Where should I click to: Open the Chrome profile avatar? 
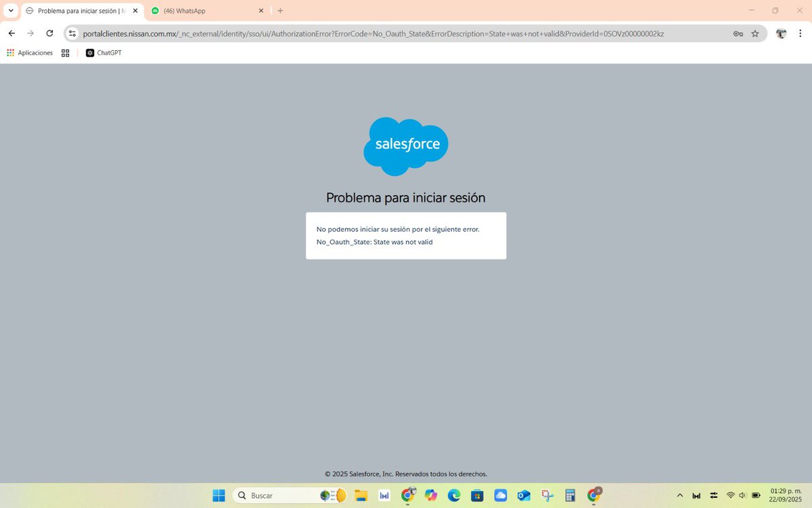click(781, 33)
